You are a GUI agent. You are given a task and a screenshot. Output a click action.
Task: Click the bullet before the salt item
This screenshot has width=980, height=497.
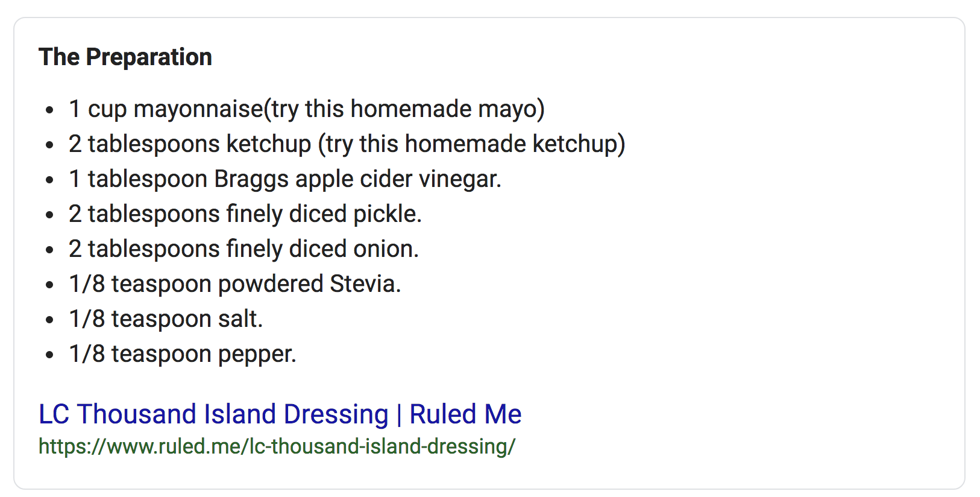coord(49,320)
